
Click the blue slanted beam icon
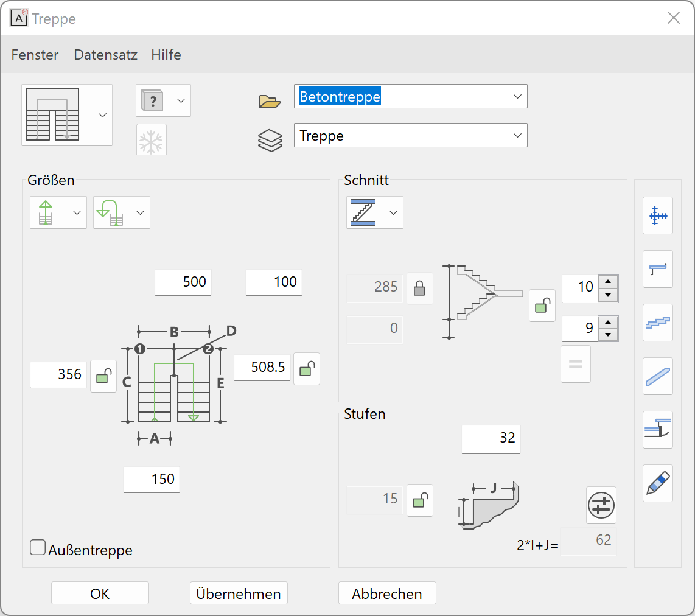click(x=658, y=376)
